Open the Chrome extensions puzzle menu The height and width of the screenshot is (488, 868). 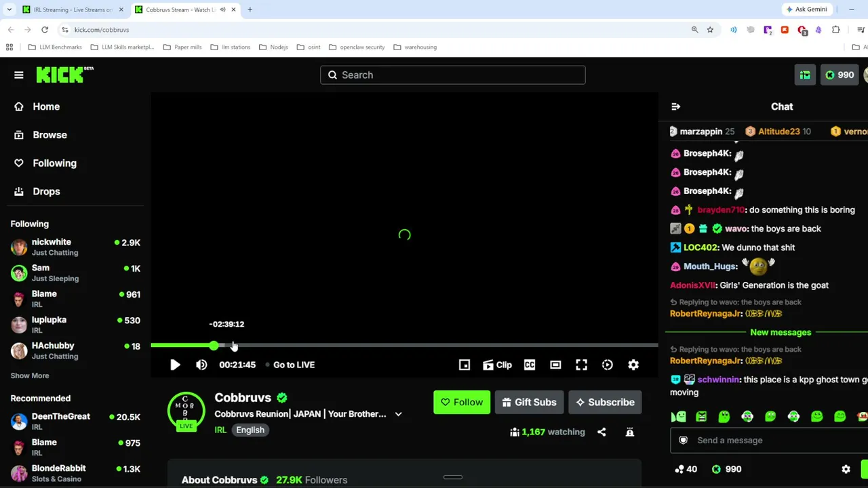[x=835, y=30]
